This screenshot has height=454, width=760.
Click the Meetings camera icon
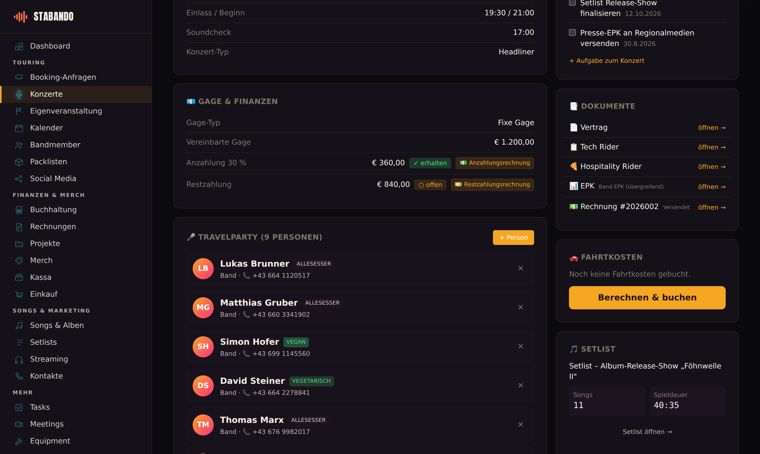point(19,424)
